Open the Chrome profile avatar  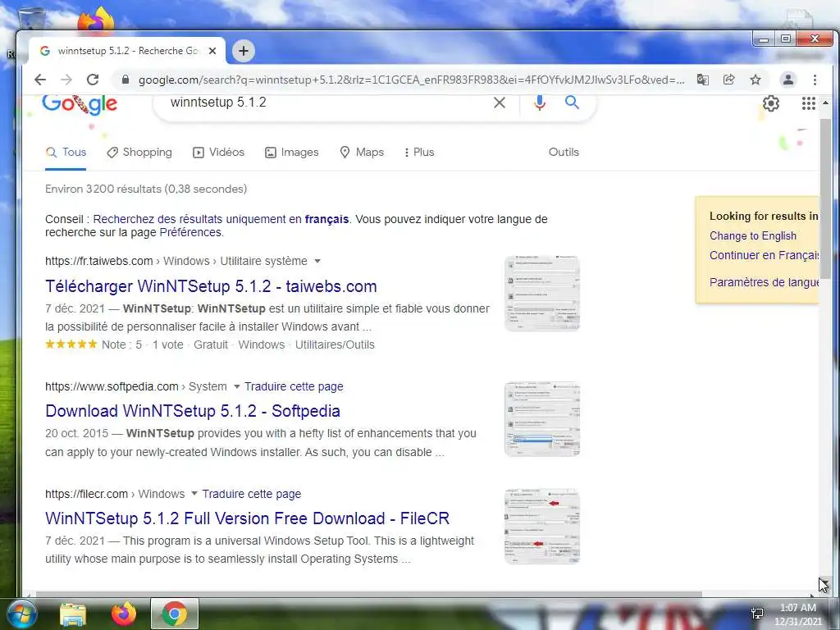(788, 80)
